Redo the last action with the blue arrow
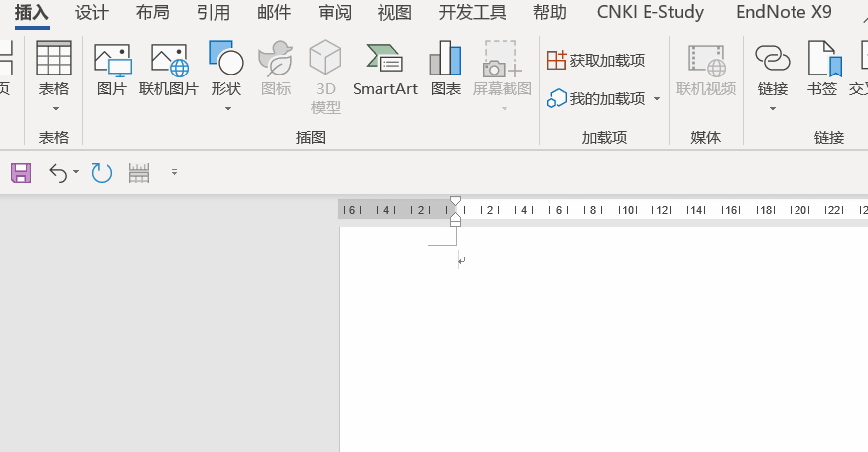Viewport: 868px width, 452px height. 102,173
